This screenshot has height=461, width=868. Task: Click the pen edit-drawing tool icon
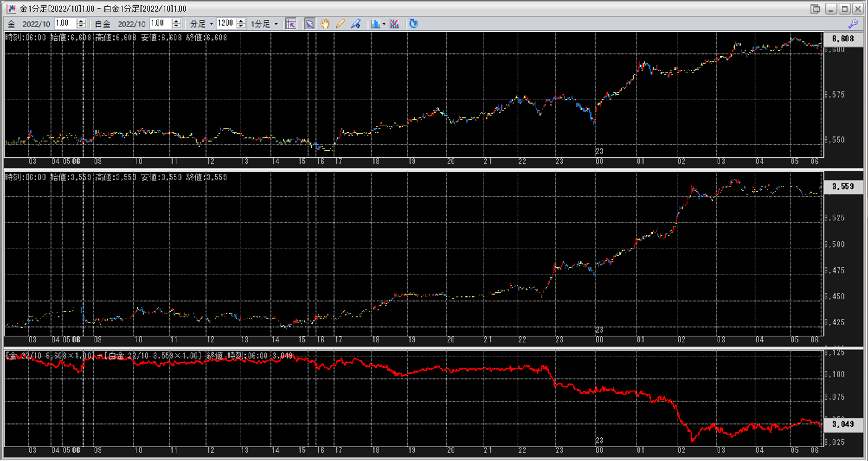tap(356, 24)
